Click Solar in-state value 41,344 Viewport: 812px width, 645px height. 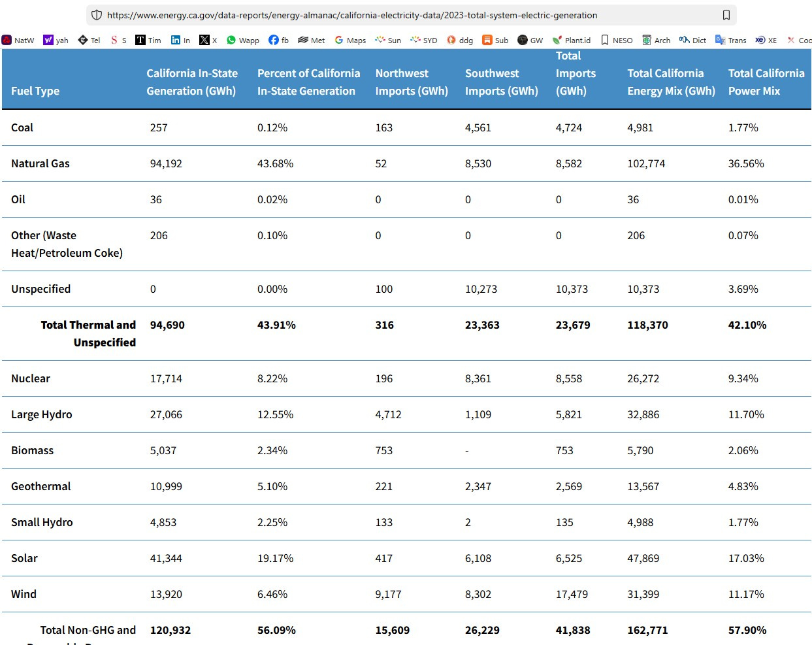click(x=166, y=558)
